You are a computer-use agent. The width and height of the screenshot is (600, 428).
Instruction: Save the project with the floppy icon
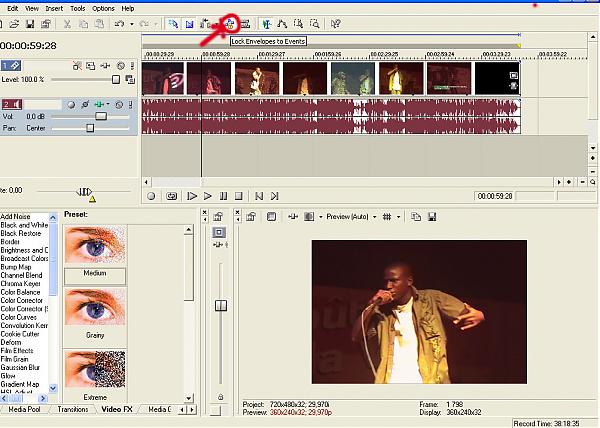click(30, 24)
